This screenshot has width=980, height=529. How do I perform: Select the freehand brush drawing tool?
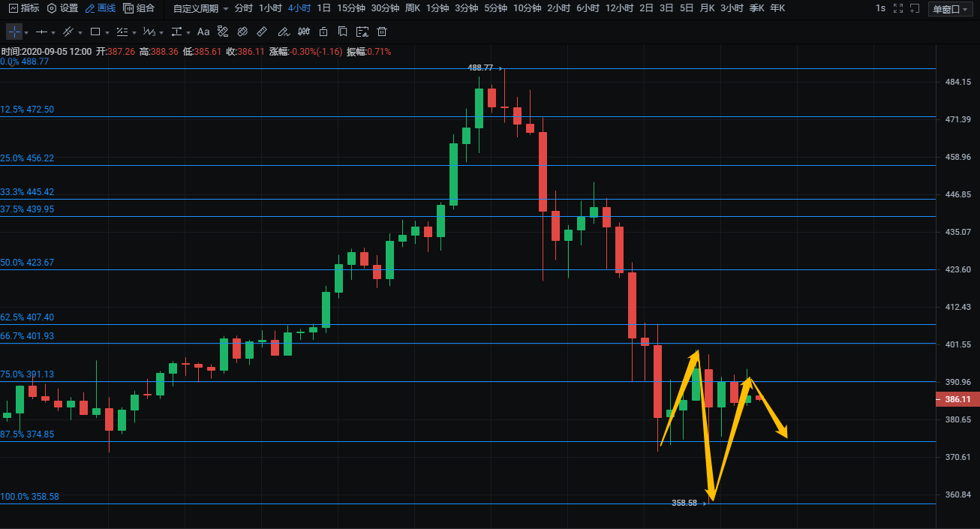point(283,32)
